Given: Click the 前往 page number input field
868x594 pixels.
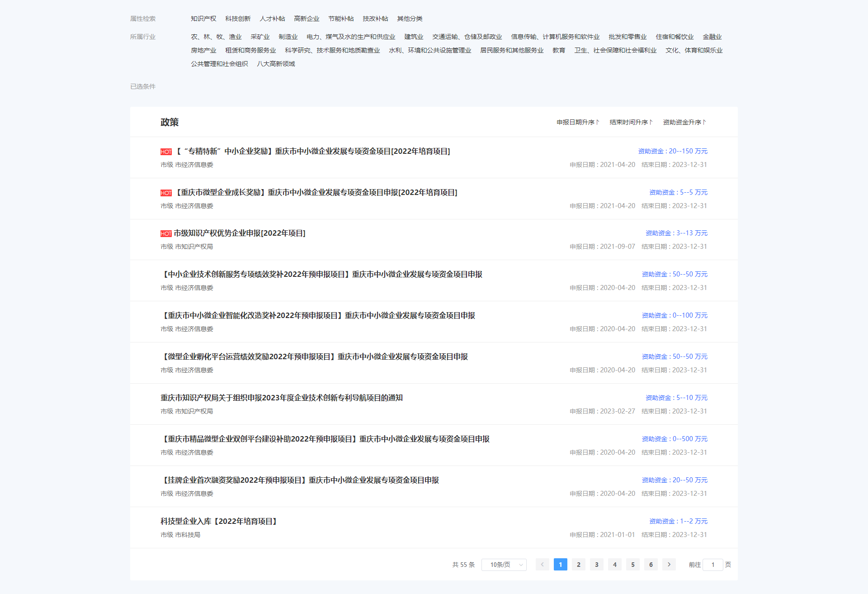Looking at the screenshot, I should point(712,565).
